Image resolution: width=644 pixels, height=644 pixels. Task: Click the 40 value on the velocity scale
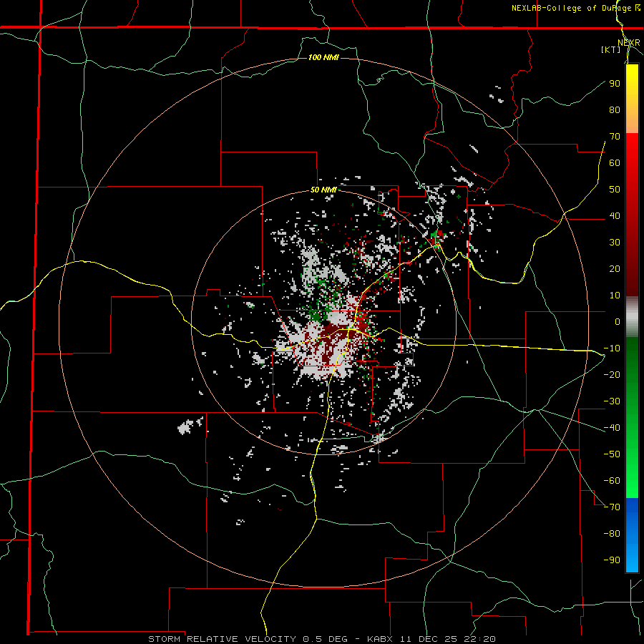point(615,215)
